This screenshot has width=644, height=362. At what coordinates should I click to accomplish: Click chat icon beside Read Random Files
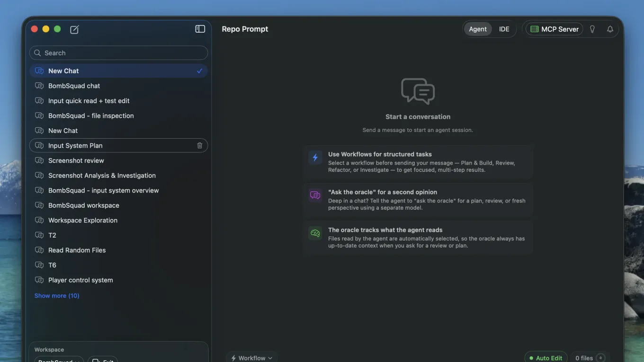point(39,250)
